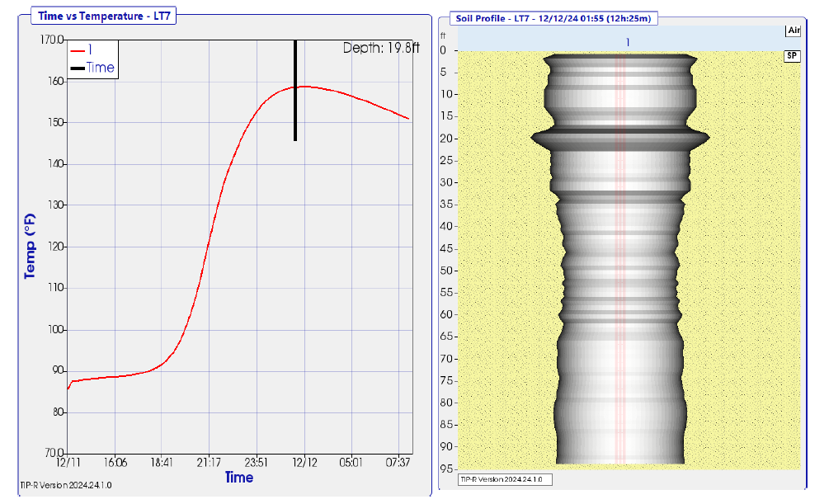Click the black vertical time marker line
Screen dimensions: 829x504
coord(294,91)
